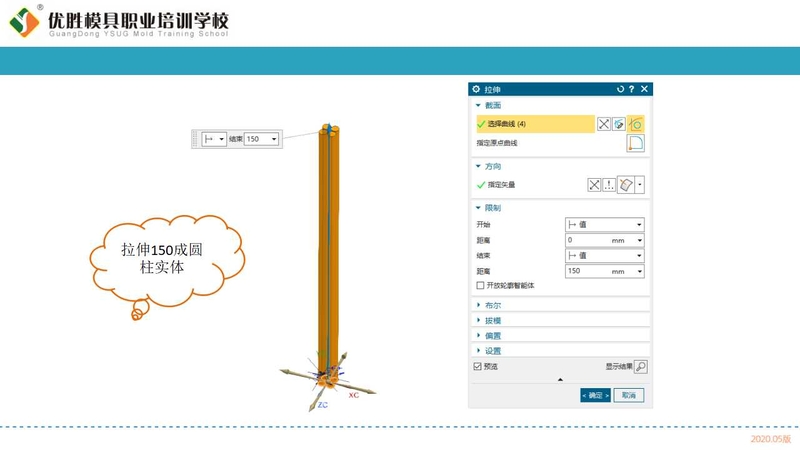Expand the 拔模 section
This screenshot has height=450, width=800.
(478, 320)
